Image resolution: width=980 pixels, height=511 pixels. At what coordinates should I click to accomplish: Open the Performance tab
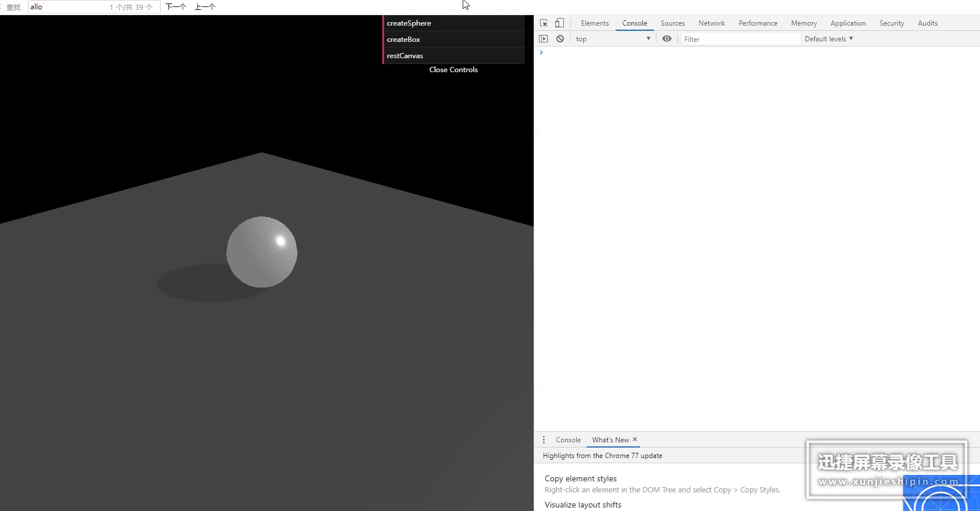(x=758, y=23)
